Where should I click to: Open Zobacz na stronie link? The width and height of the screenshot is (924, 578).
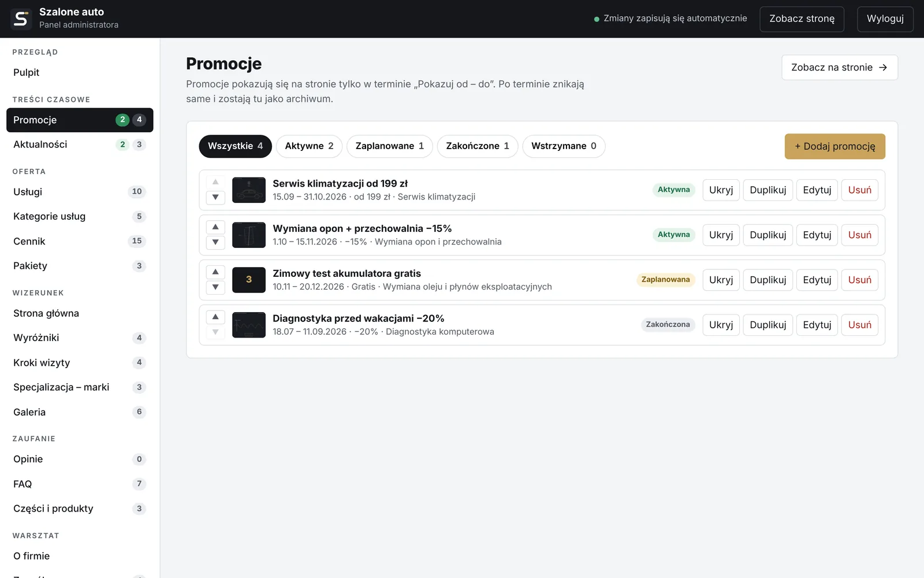pos(840,68)
